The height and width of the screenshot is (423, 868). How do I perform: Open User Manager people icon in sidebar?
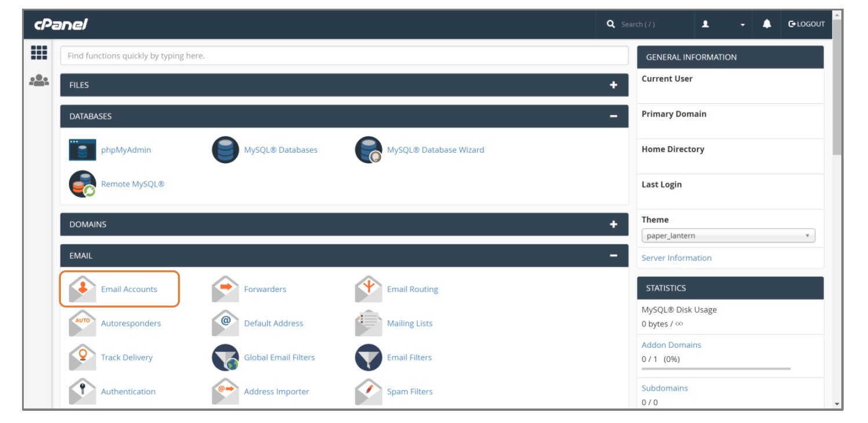(x=39, y=81)
